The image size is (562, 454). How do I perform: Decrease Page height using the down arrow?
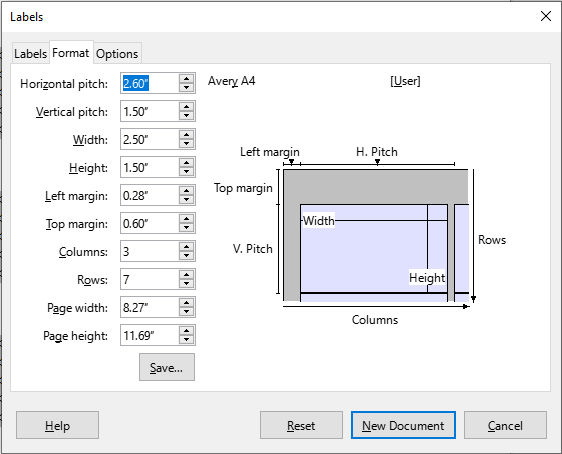[x=186, y=339]
